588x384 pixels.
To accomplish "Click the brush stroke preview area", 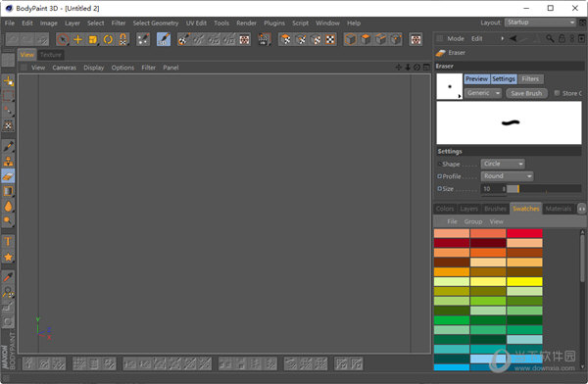I will [x=509, y=122].
